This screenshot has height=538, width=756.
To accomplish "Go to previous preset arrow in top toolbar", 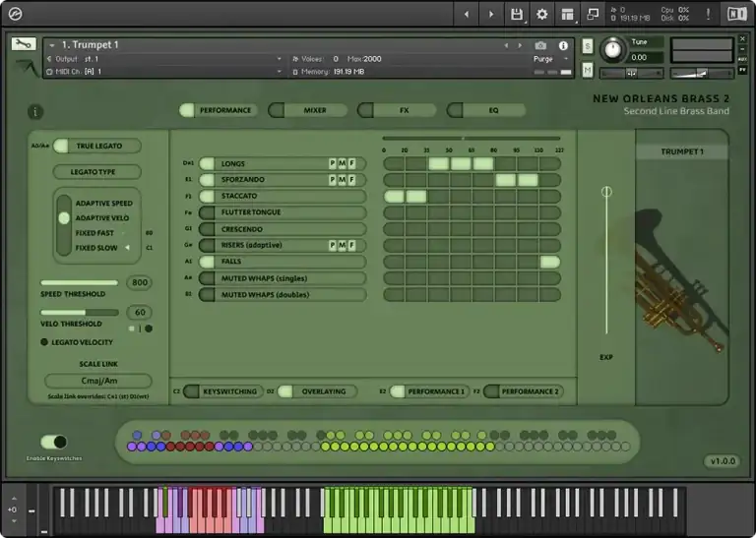I will [x=467, y=15].
